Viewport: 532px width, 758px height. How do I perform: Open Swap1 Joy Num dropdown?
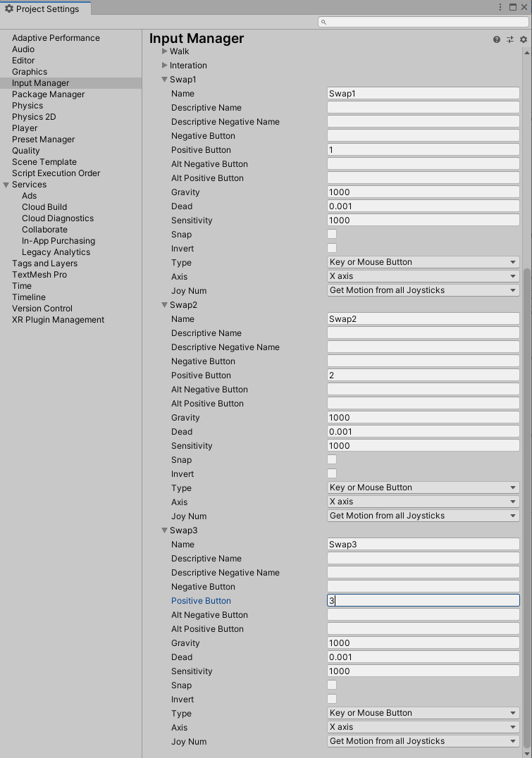point(423,290)
